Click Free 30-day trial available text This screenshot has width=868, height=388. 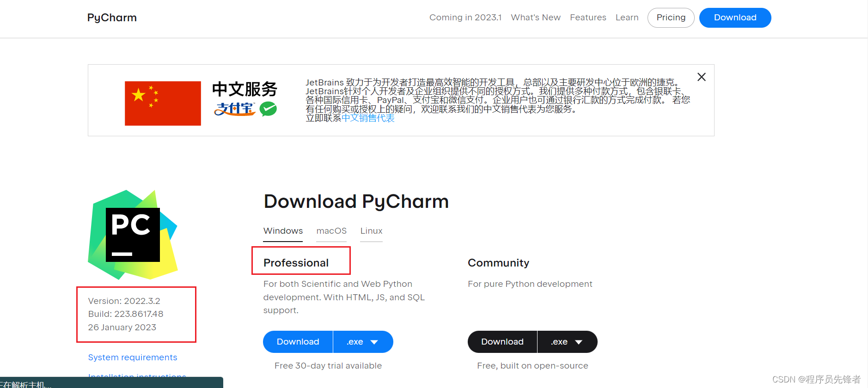coord(328,366)
